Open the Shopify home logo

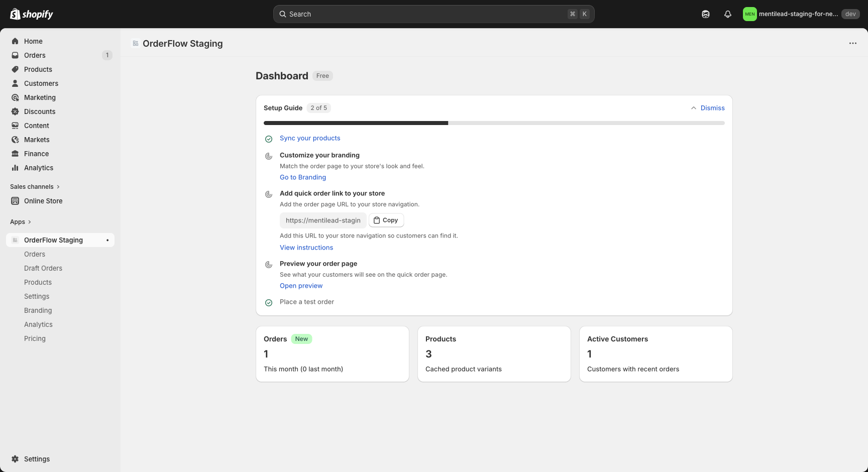point(31,14)
